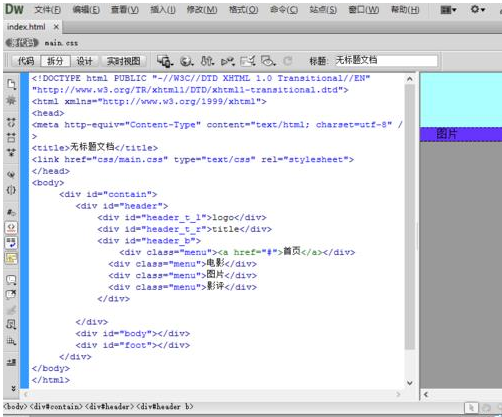Click the Collapse Full Tag icon
The width and height of the screenshot is (502, 417).
[x=11, y=123]
